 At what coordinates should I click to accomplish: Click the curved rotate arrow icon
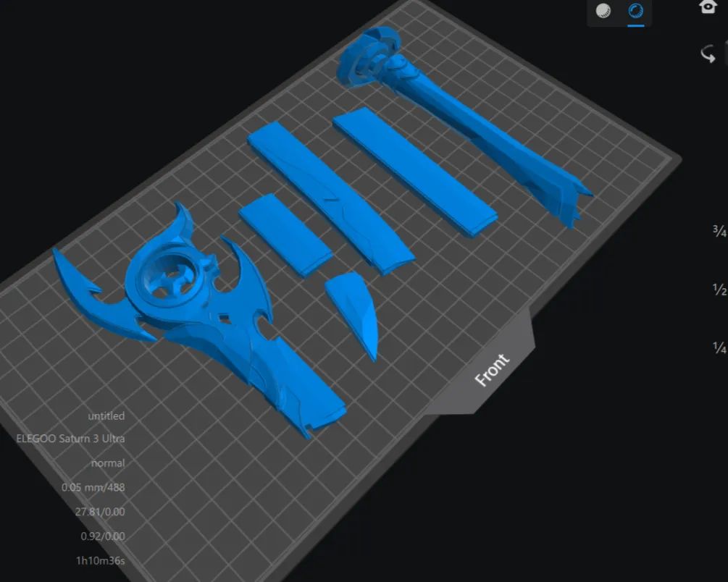point(708,54)
